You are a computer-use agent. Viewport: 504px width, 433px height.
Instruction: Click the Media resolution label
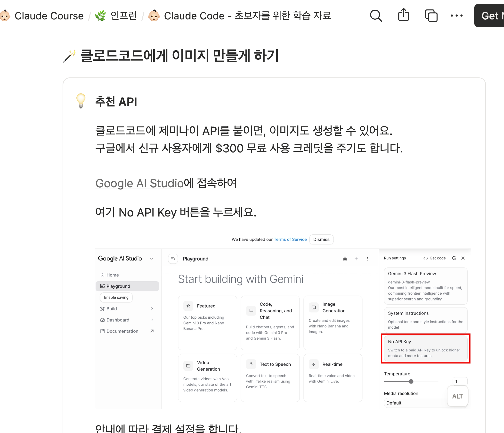point(401,394)
